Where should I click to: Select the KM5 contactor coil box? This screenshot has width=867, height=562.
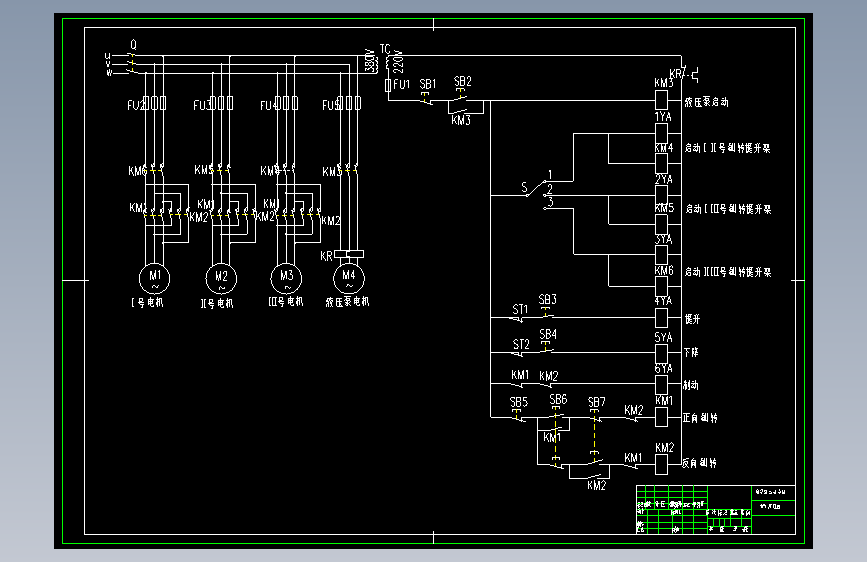(661, 224)
